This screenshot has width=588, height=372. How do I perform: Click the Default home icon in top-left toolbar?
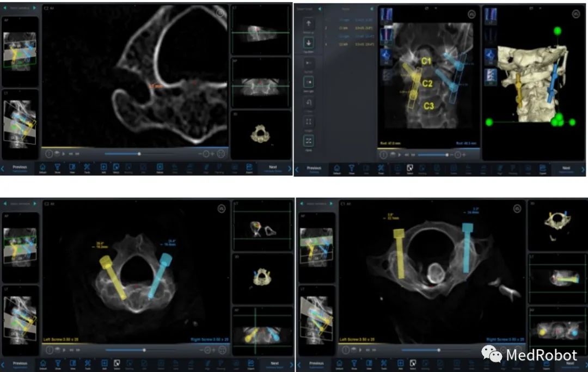[42, 167]
